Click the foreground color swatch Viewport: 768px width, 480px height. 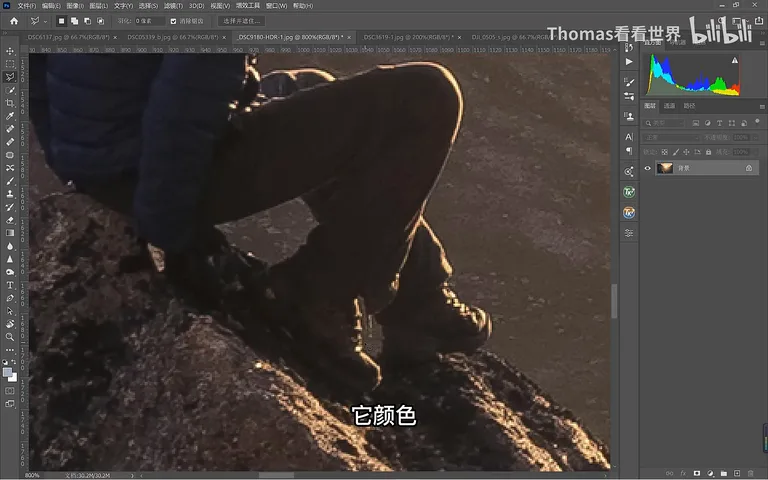tap(7, 372)
